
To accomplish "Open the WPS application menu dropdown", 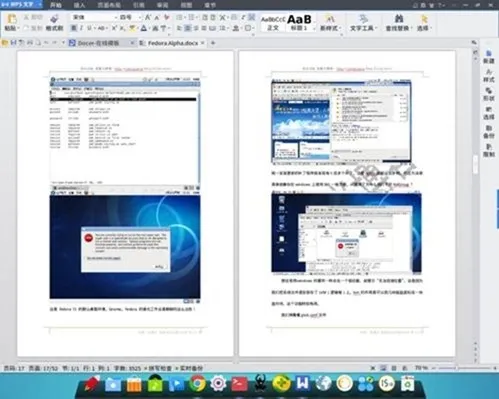I will coord(40,5).
